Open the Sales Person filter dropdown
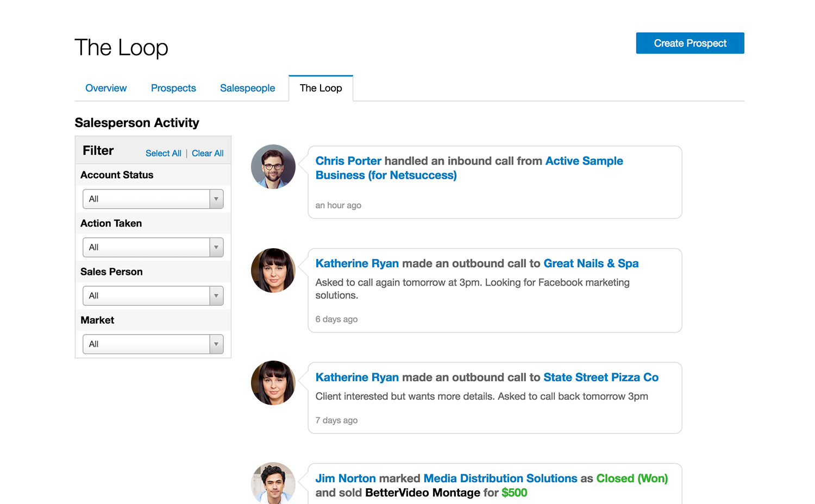Screen dimensions: 815x504 point(153,295)
